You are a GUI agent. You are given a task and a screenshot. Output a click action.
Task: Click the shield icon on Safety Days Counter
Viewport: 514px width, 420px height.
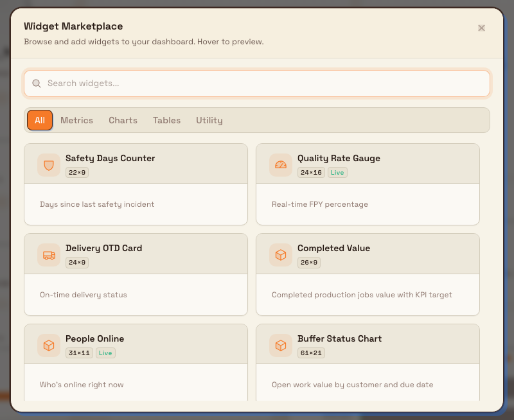click(49, 165)
